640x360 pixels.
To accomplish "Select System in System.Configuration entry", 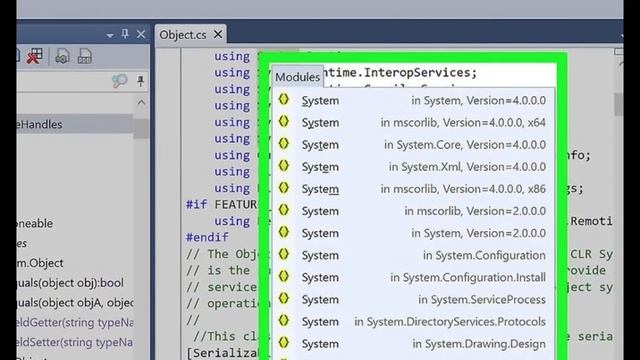I will 412,255.
